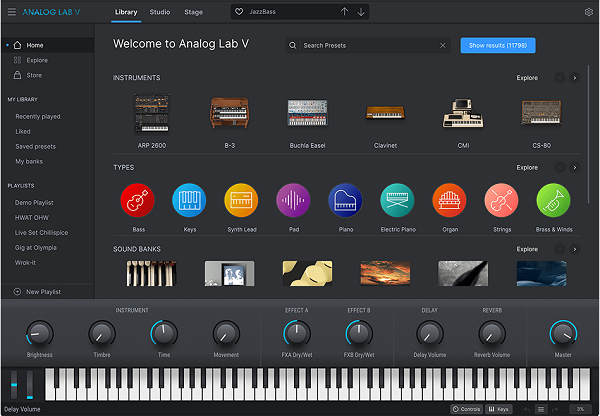The height and width of the screenshot is (416, 600).
Task: Show next Sound Banks page arrow
Action: [x=574, y=249]
